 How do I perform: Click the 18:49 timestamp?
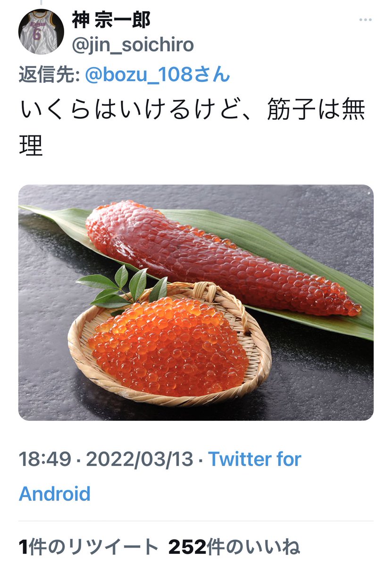pyautogui.click(x=45, y=459)
